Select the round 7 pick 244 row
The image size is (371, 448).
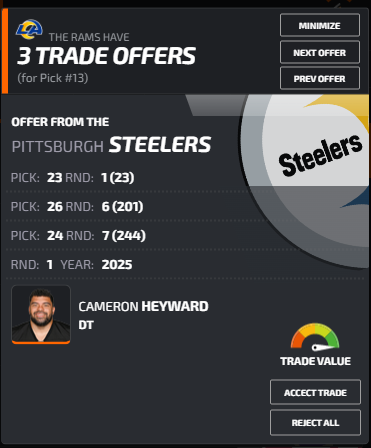[x=140, y=236]
